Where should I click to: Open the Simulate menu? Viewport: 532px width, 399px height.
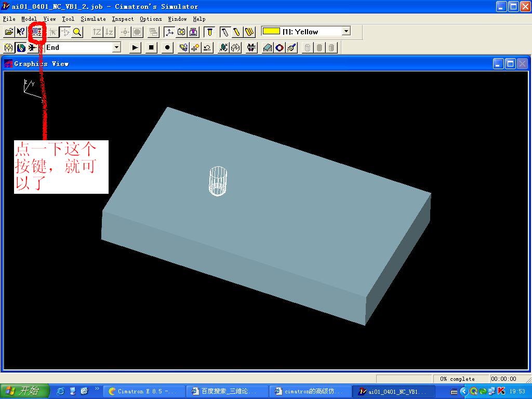pyautogui.click(x=93, y=19)
